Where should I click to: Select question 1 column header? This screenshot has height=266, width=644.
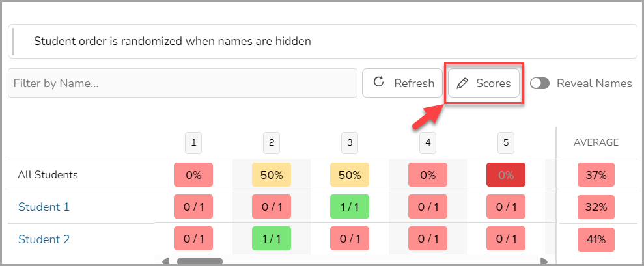click(x=193, y=143)
